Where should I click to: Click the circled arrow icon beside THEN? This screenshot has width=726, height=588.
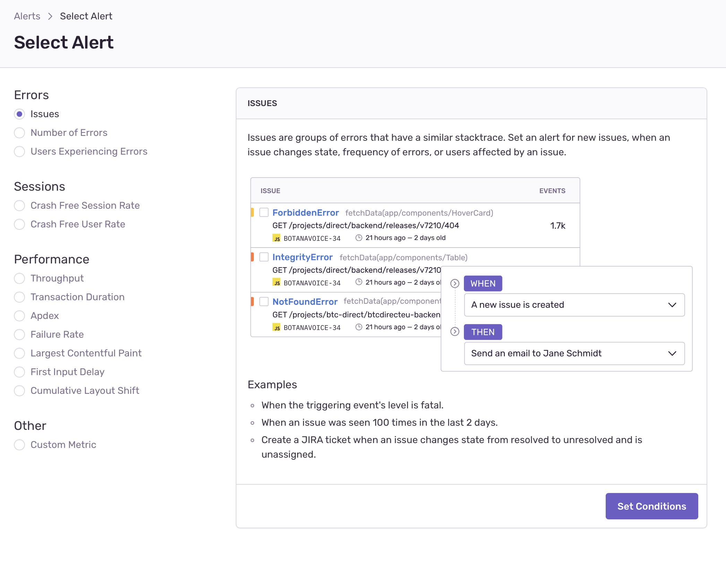click(454, 332)
